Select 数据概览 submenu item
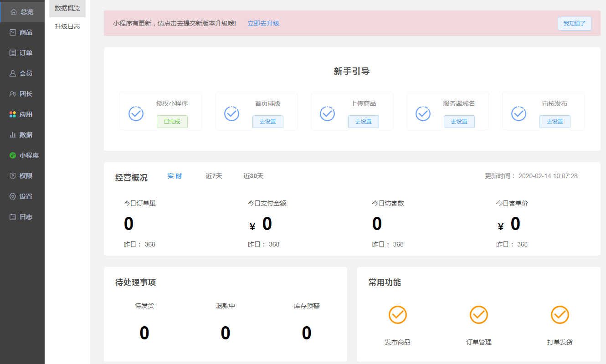This screenshot has height=364, width=606. click(x=67, y=8)
